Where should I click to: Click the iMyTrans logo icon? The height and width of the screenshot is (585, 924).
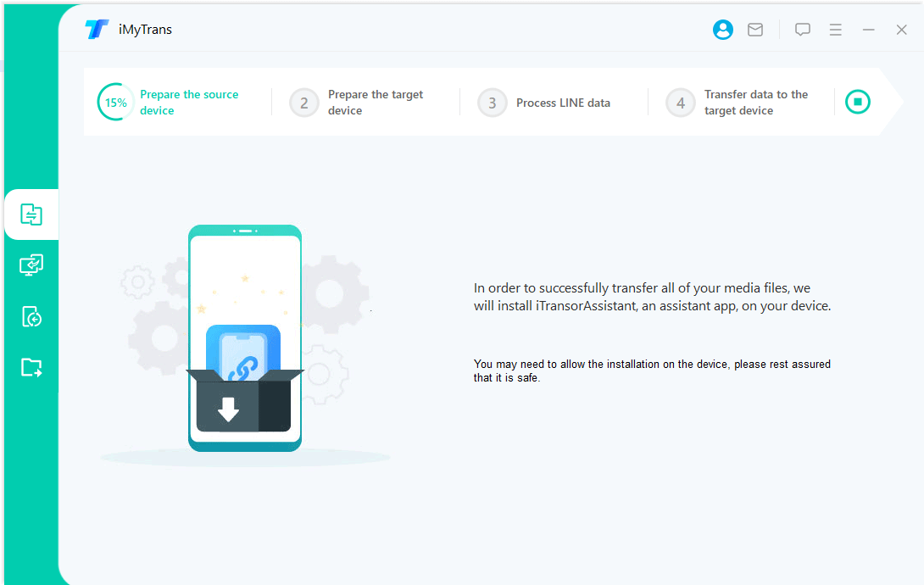coord(97,29)
